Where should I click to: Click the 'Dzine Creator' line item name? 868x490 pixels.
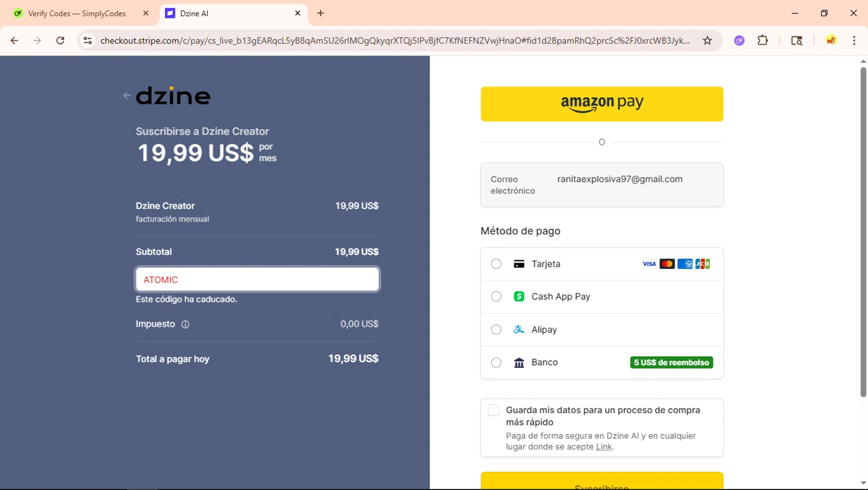[x=165, y=206]
